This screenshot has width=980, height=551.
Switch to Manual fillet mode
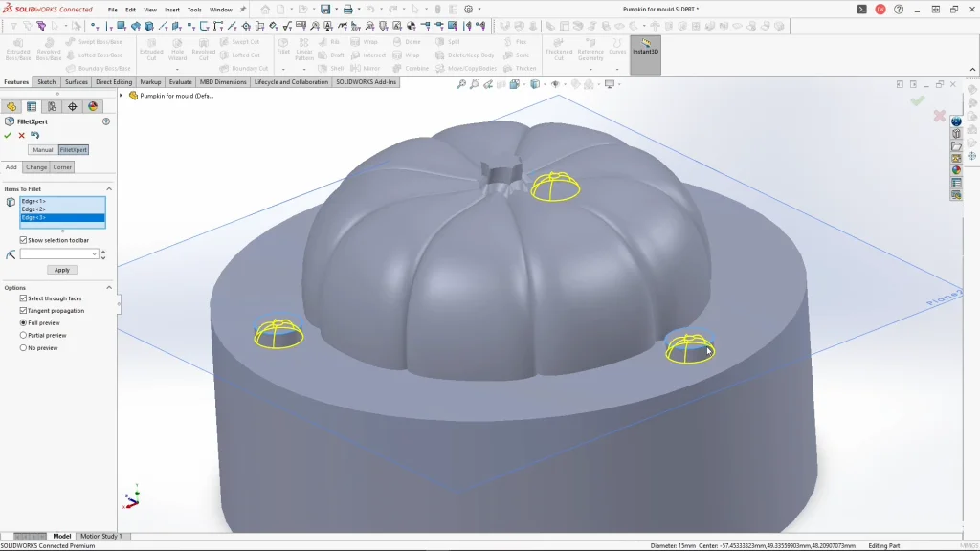[x=43, y=150]
